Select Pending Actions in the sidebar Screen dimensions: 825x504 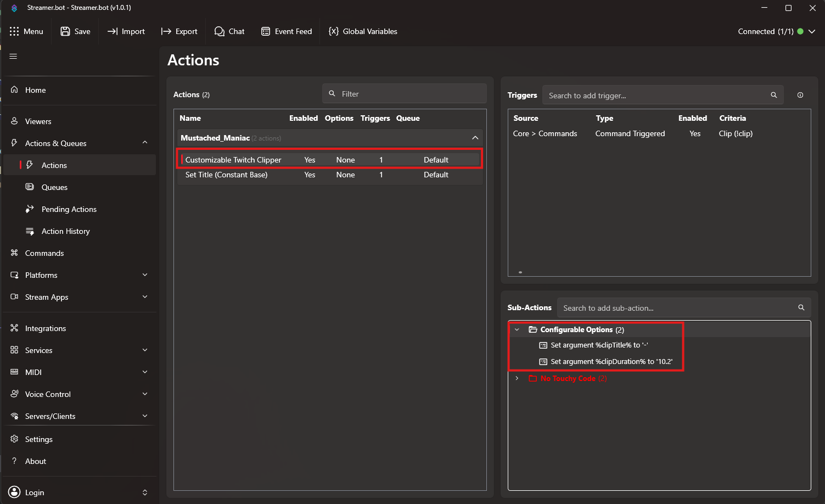[x=68, y=209]
